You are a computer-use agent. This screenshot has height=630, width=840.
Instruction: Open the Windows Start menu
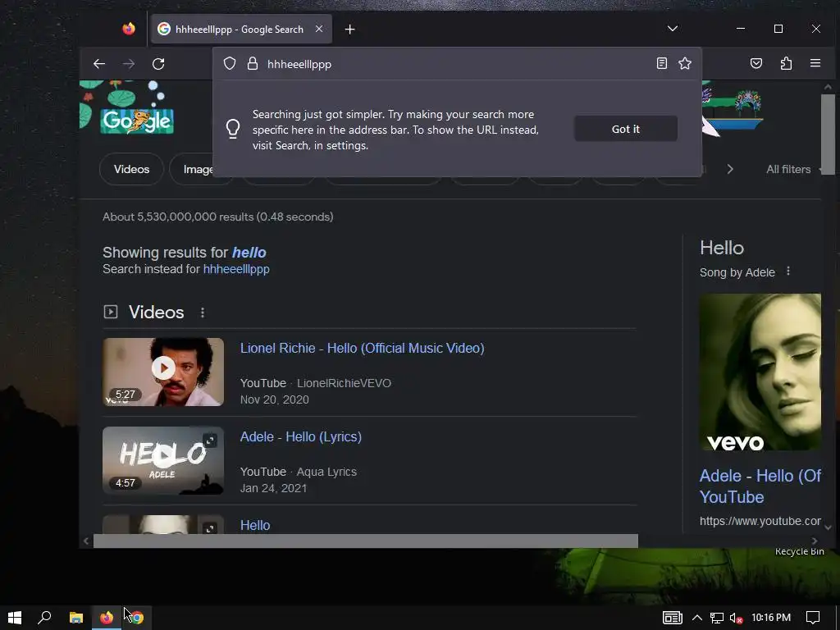coord(15,618)
